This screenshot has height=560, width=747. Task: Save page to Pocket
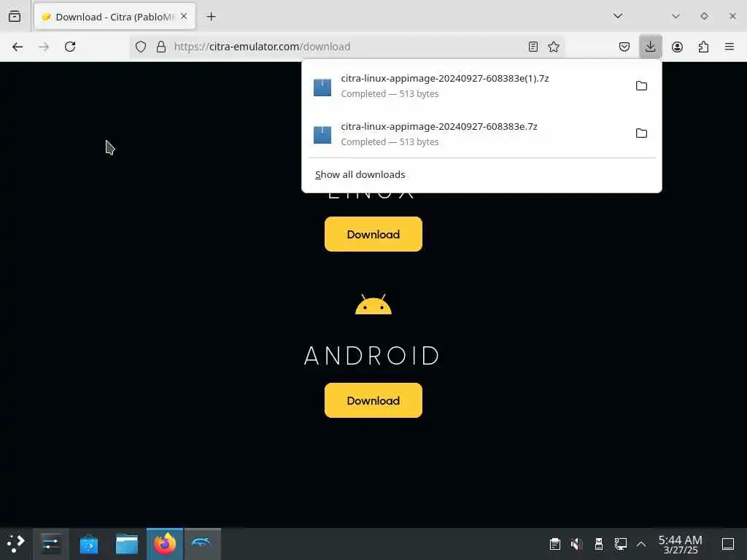(x=624, y=47)
